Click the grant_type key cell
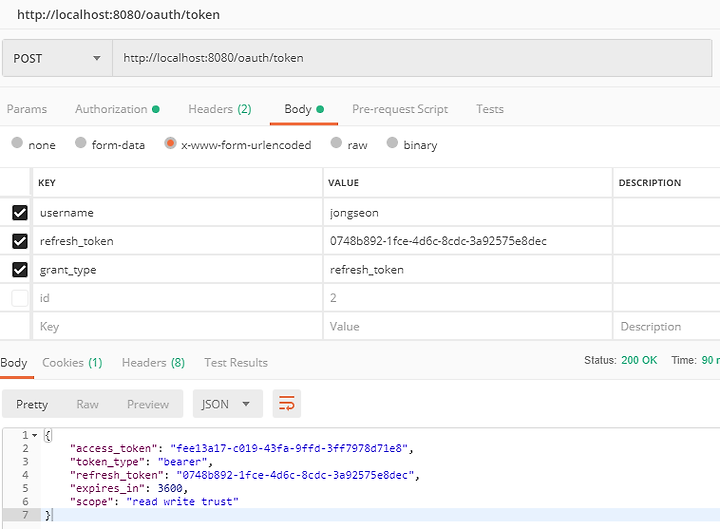720x529 pixels. (177, 270)
